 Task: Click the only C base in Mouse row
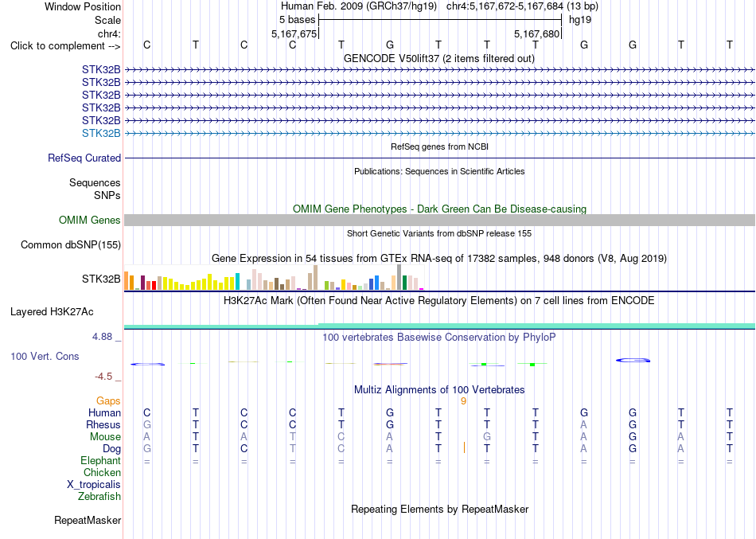click(341, 437)
